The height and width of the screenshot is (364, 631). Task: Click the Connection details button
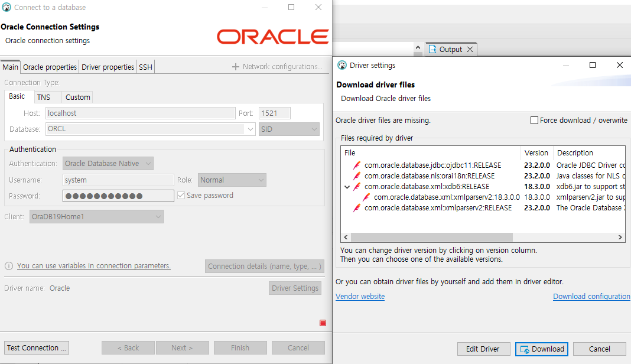tap(264, 266)
